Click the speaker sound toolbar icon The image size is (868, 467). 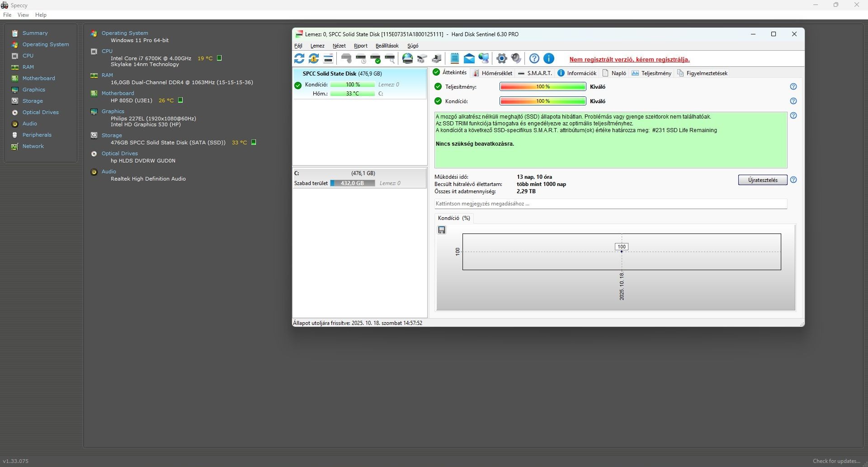pos(516,58)
